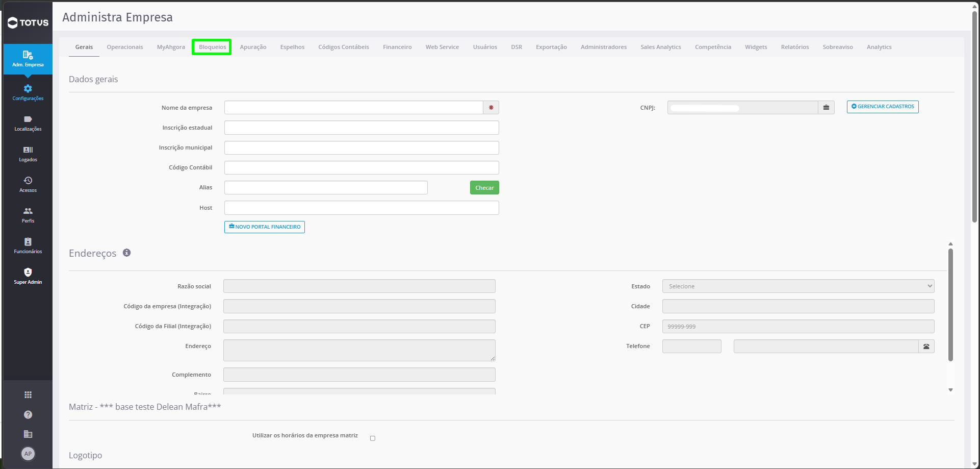This screenshot has height=469, width=980.
Task: Click the Host input field
Action: pos(362,208)
